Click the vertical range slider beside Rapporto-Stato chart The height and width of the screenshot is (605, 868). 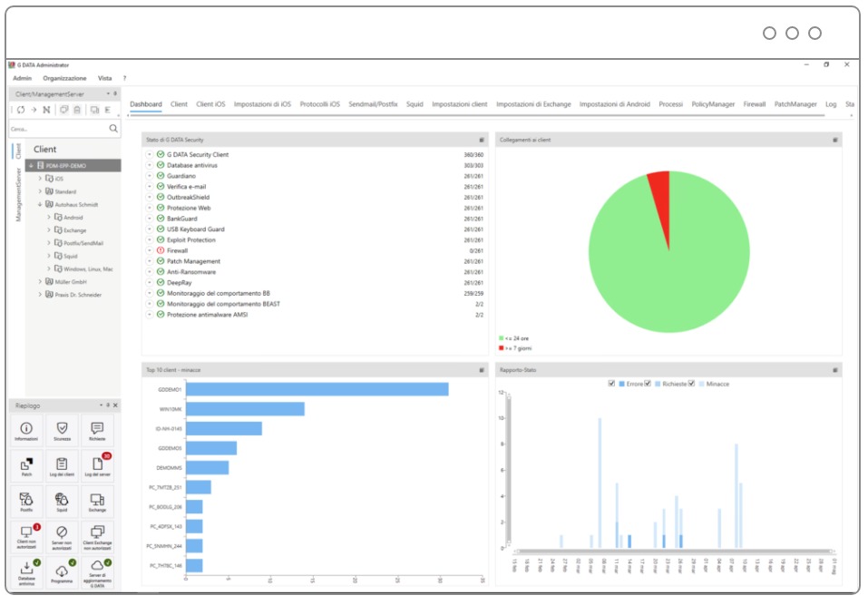coord(509,469)
